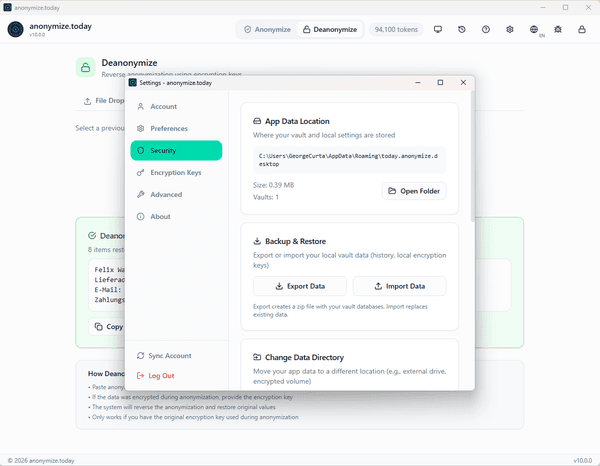This screenshot has width=600, height=466.
Task: Open the Account settings section
Action: click(x=163, y=106)
